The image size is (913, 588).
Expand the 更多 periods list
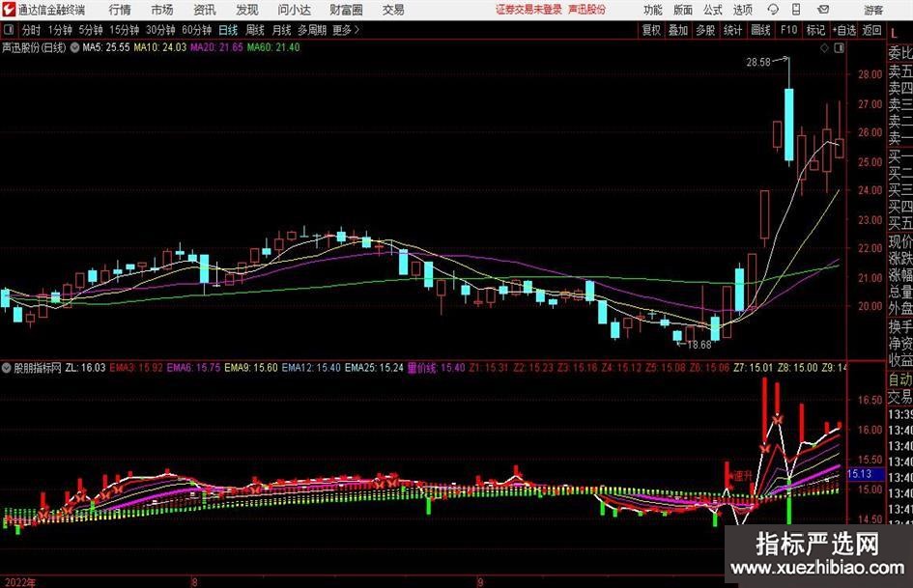point(347,30)
